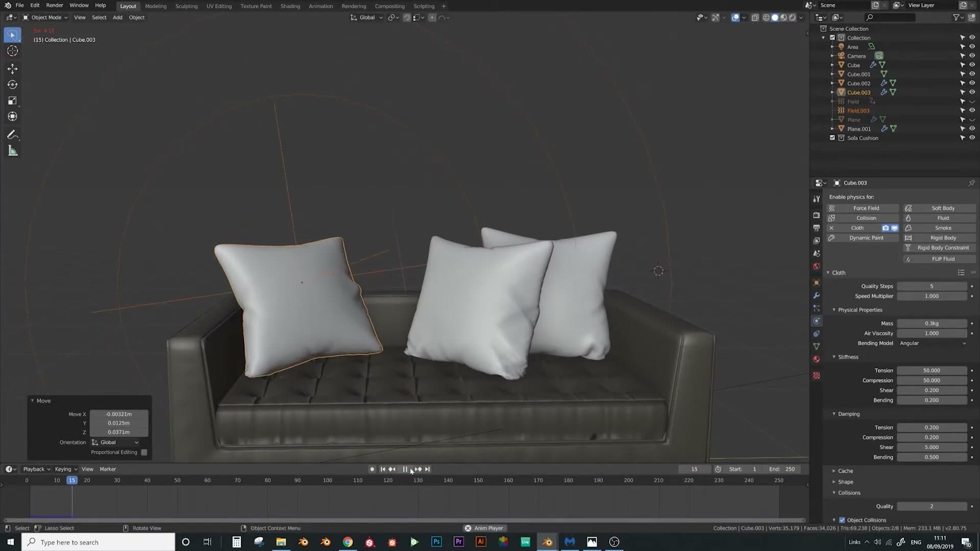The width and height of the screenshot is (980, 551).
Task: Open the Global transform orientation dropdown
Action: click(367, 17)
